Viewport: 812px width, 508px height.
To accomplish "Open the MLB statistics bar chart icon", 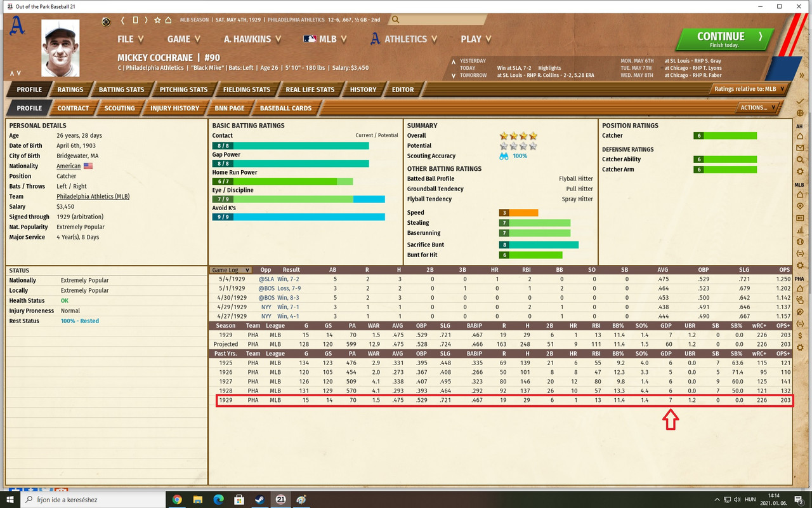I will point(801,230).
